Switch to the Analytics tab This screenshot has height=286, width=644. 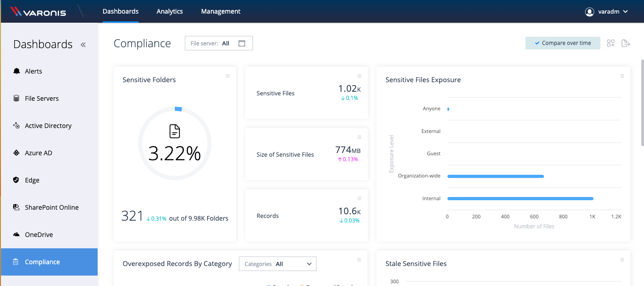point(169,11)
